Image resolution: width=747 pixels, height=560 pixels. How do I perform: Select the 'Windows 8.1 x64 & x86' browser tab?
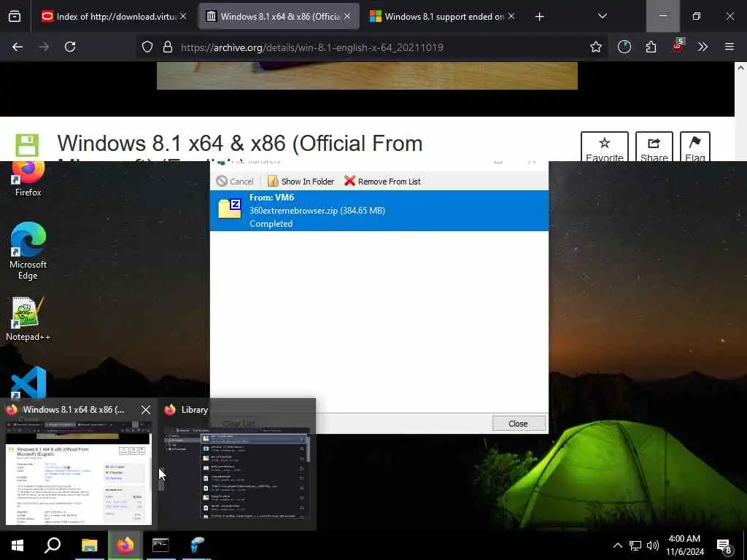(x=279, y=16)
